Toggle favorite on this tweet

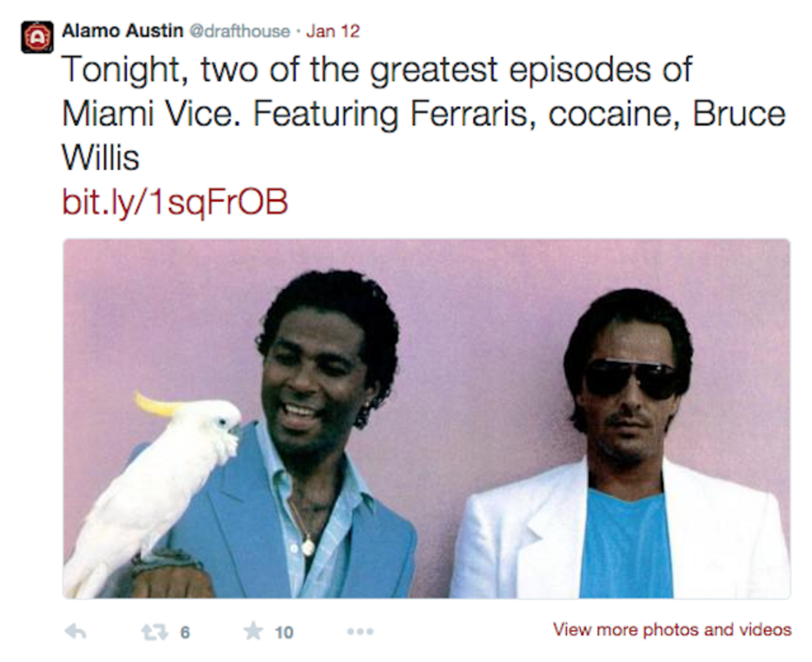[x=252, y=631]
